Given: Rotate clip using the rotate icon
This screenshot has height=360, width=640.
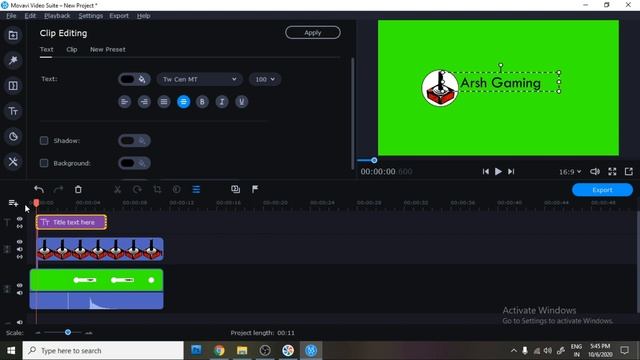Looking at the screenshot, I should 137,189.
